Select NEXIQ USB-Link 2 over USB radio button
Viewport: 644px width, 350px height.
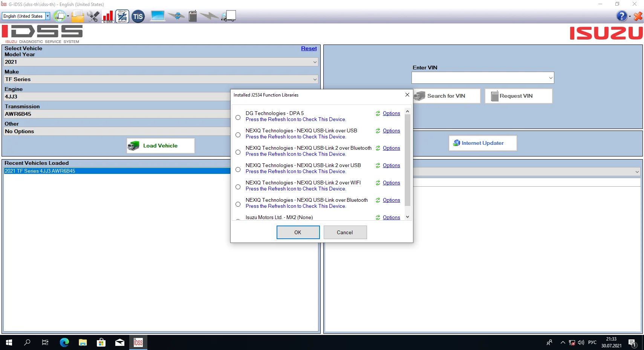point(238,170)
